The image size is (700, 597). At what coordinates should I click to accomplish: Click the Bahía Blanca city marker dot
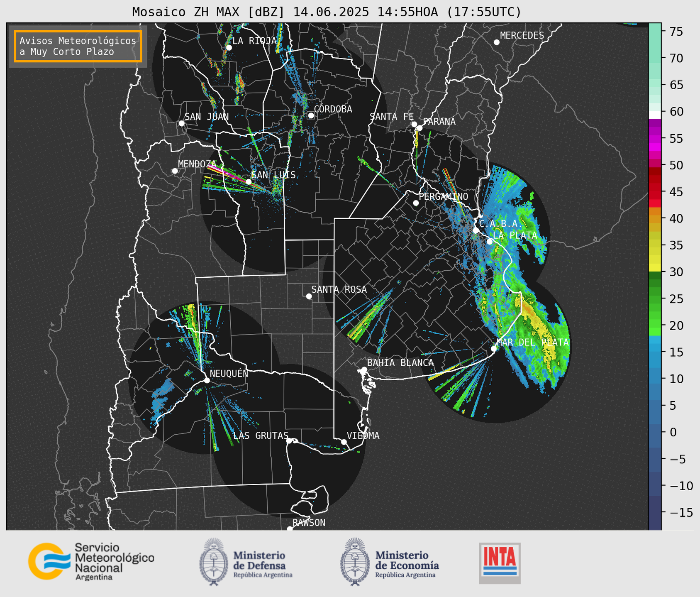pos(364,369)
